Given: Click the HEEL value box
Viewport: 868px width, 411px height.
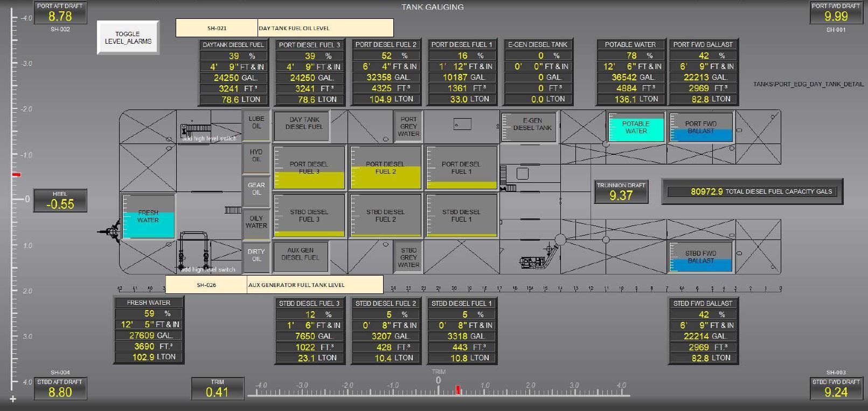Looking at the screenshot, I should pyautogui.click(x=60, y=201).
